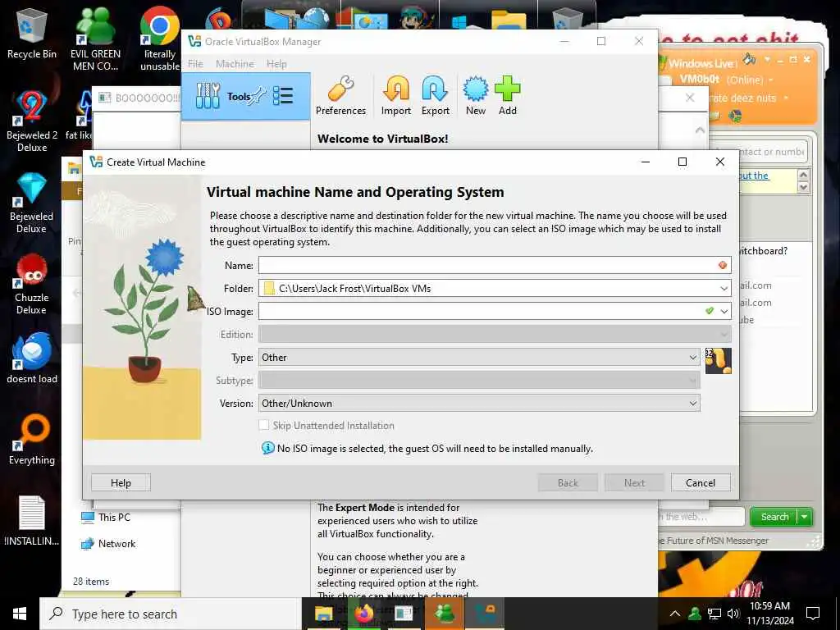Open the Version dropdown showing Other/Unknown

479,404
